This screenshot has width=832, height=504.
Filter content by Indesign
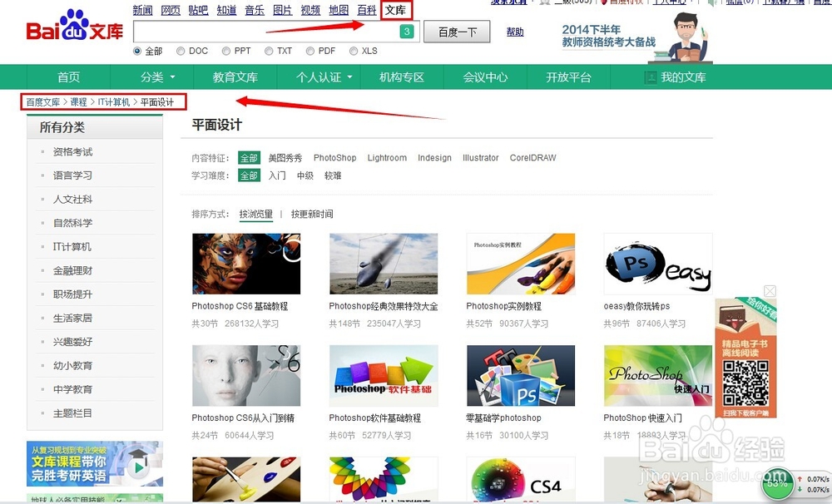click(x=434, y=158)
